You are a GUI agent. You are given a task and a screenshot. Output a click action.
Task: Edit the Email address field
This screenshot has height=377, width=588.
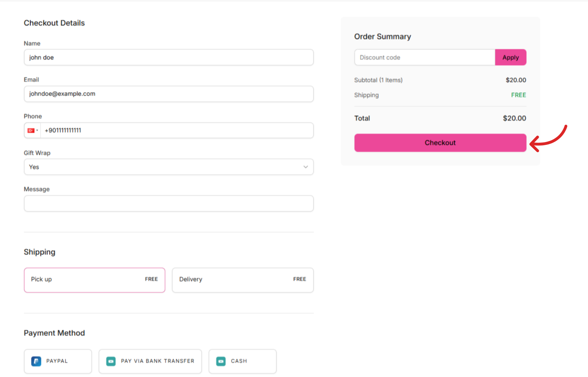pos(168,94)
